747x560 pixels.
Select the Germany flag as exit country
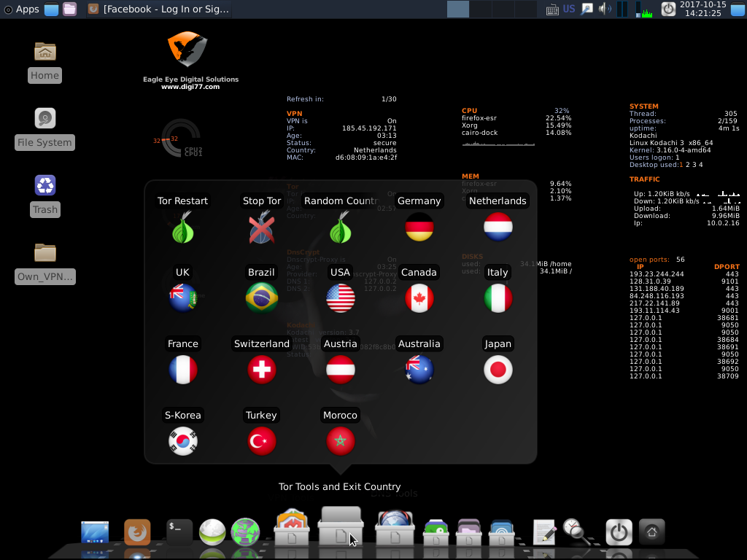pos(419,227)
